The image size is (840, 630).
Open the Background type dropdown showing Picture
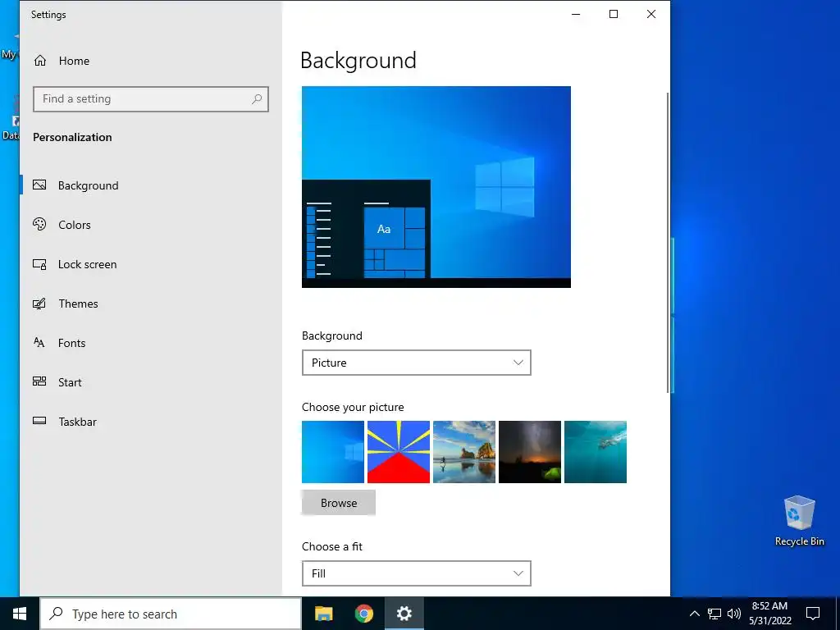(x=416, y=363)
